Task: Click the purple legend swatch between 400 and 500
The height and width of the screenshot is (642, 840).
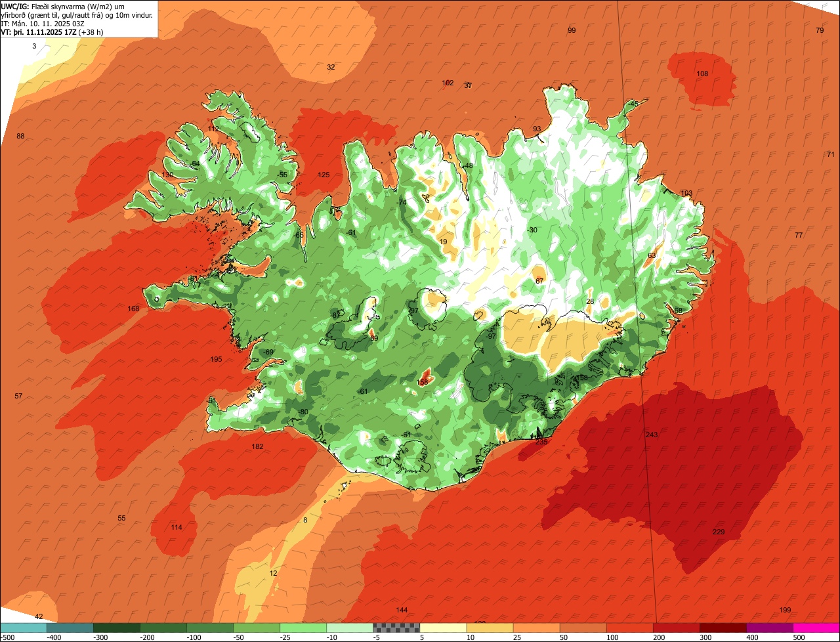Action: tap(769, 628)
